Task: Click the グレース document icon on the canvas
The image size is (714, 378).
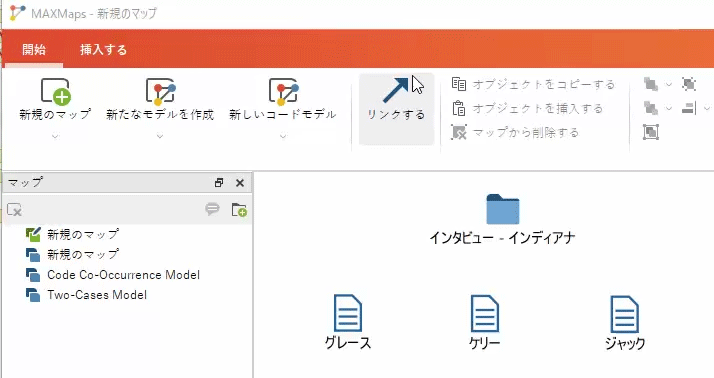Action: (x=348, y=313)
